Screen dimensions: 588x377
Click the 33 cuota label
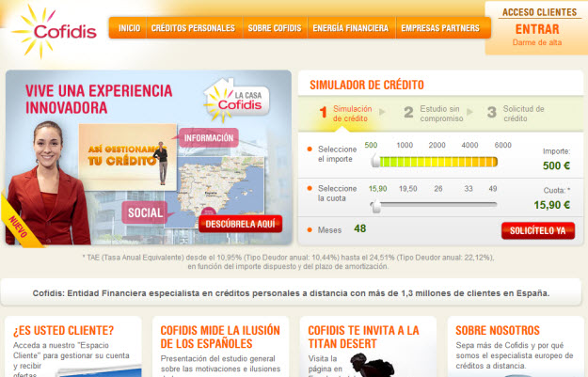pyautogui.click(x=469, y=189)
